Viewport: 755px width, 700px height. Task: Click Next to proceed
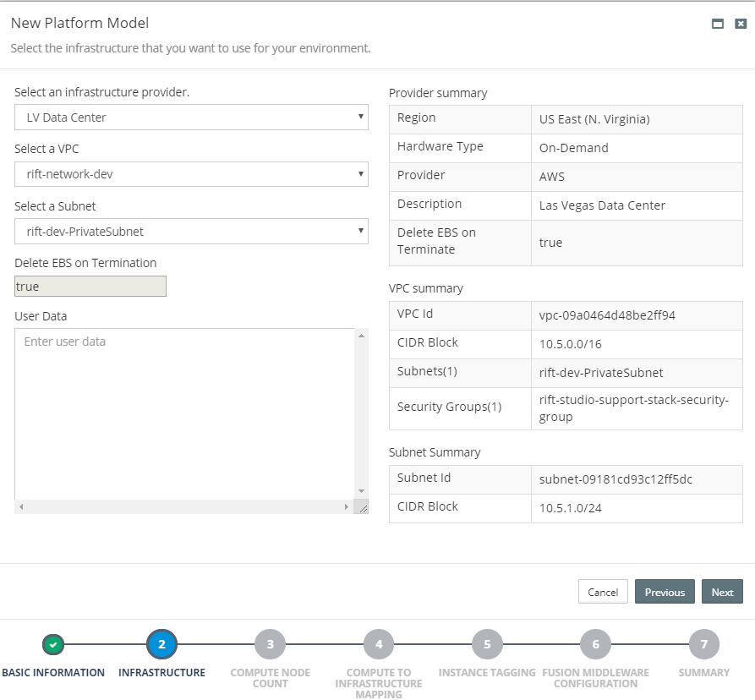722,592
